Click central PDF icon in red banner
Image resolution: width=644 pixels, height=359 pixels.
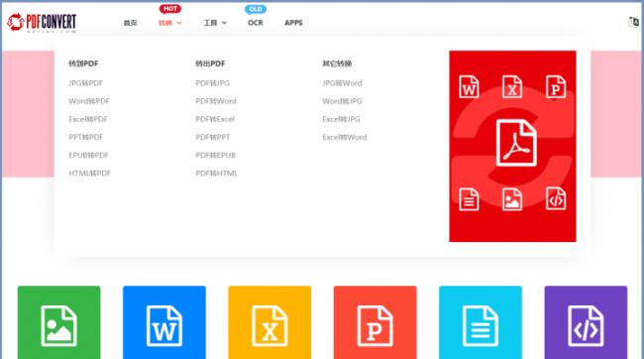[516, 143]
